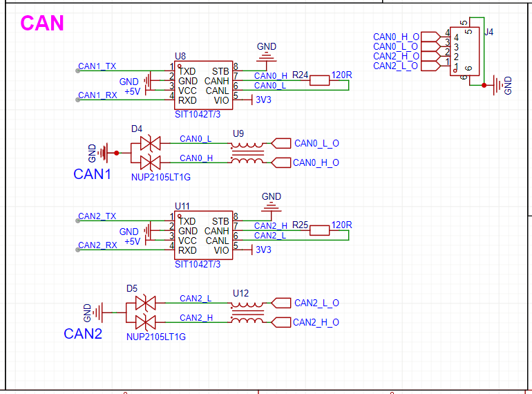Image resolution: width=532 pixels, height=394 pixels.
Task: Click the D5 NUP2105LT1G diode symbol
Action: [x=146, y=312]
